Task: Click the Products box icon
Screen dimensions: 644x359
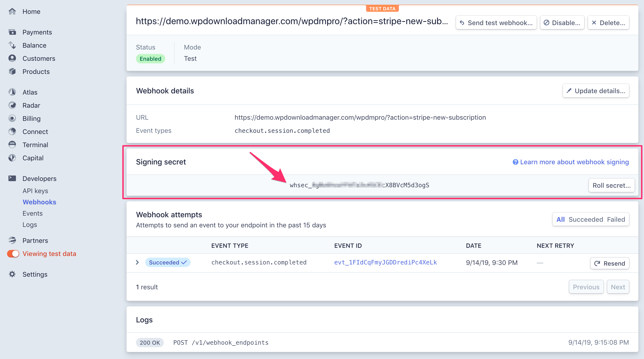Action: [x=12, y=72]
